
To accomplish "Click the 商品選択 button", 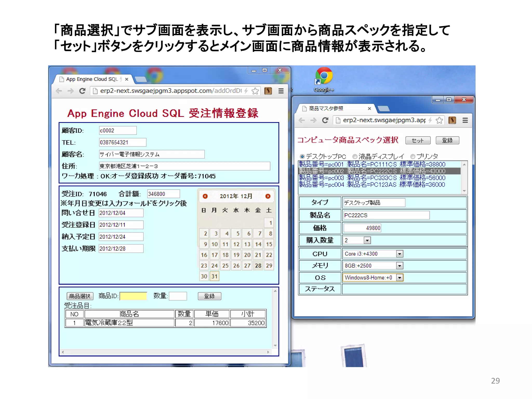I will (80, 296).
